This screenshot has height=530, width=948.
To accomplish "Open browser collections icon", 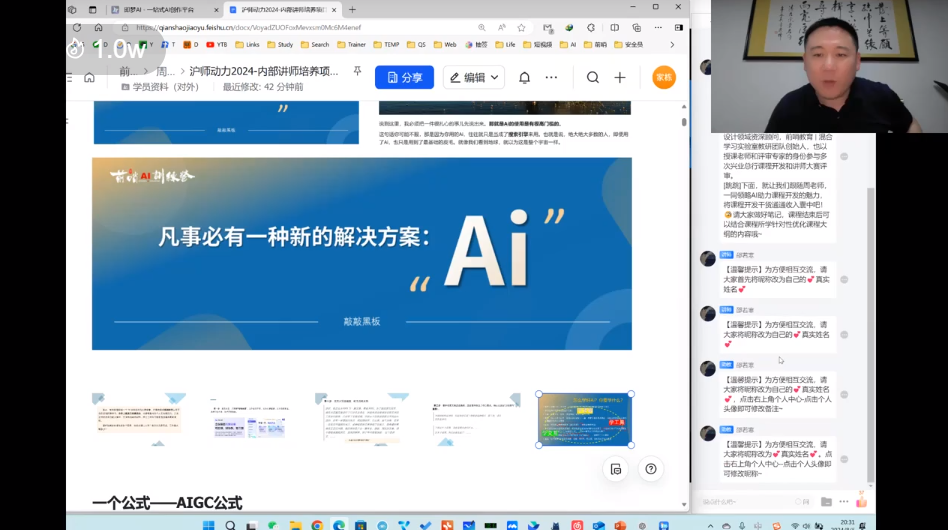I will (637, 28).
